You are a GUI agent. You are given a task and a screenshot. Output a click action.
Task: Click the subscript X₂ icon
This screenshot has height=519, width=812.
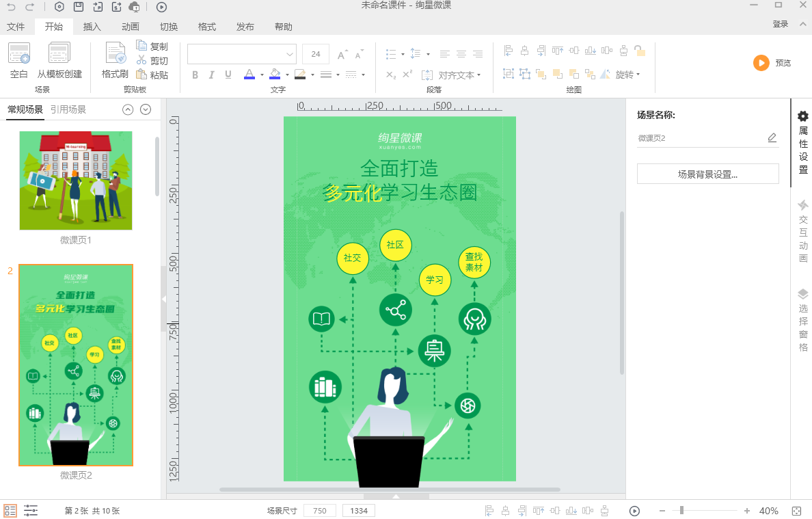391,75
